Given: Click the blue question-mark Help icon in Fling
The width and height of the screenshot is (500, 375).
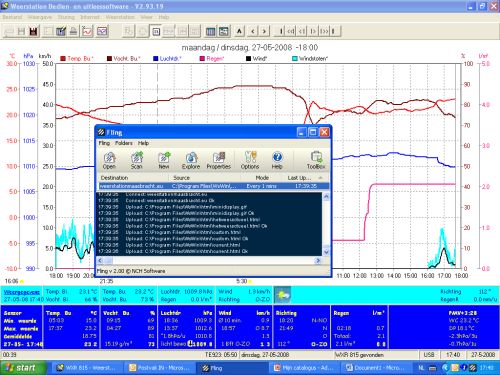Looking at the screenshot, I should (x=277, y=160).
